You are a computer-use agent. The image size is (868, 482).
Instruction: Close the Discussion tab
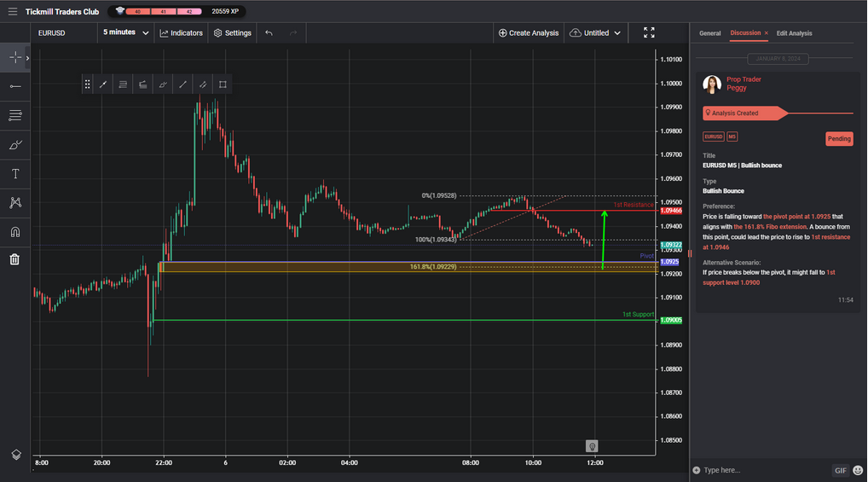(767, 33)
